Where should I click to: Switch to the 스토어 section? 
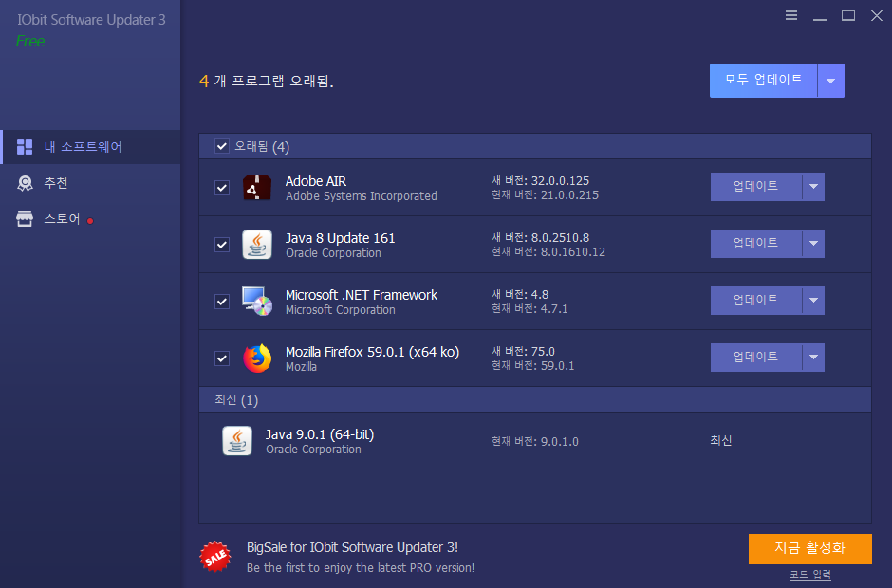(x=91, y=219)
